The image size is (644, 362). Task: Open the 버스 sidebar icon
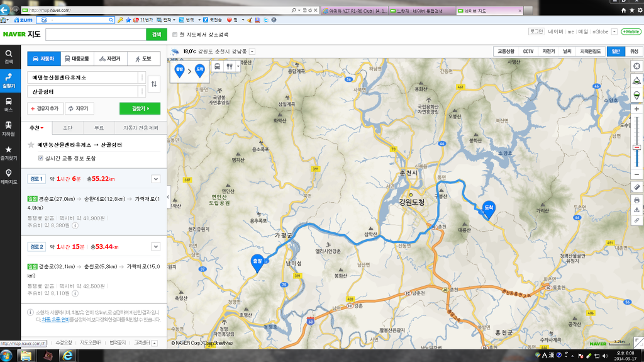coord(9,105)
